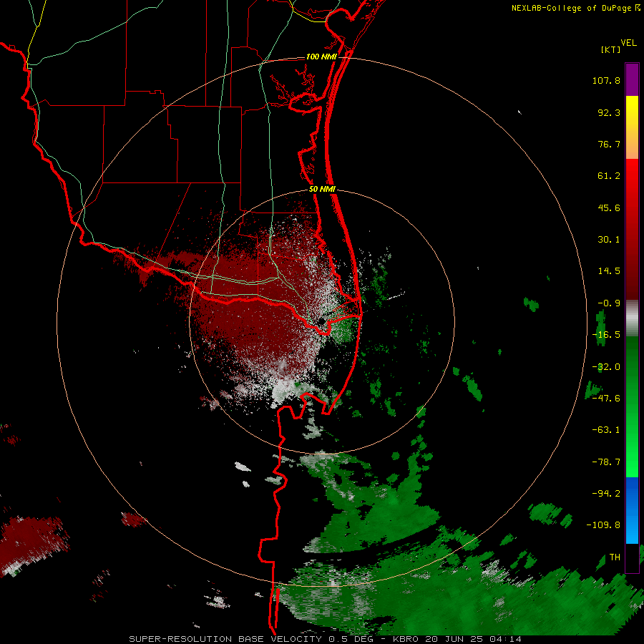The image size is (644, 644).
Task: Click the 61.2 legend value
Action: (609, 176)
